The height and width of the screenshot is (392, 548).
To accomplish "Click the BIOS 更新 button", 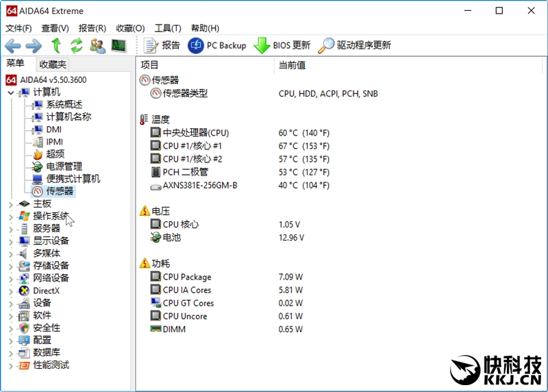I will click(282, 45).
